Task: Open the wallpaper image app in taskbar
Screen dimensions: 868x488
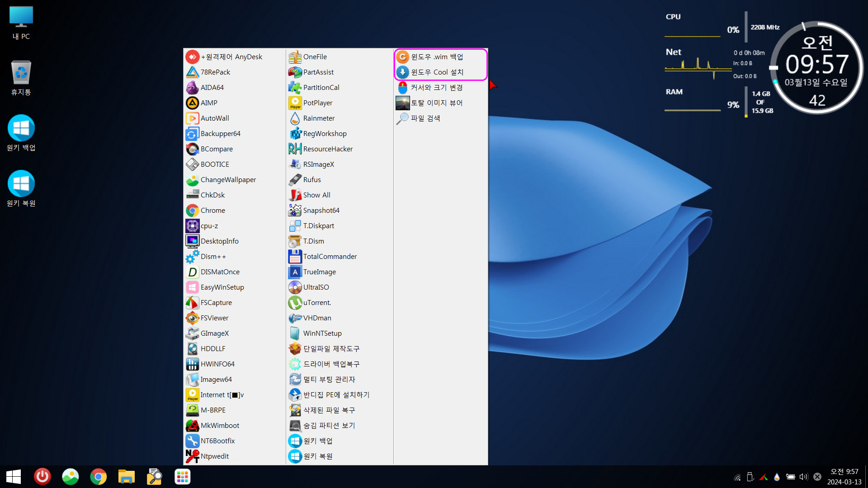Action: (71, 477)
